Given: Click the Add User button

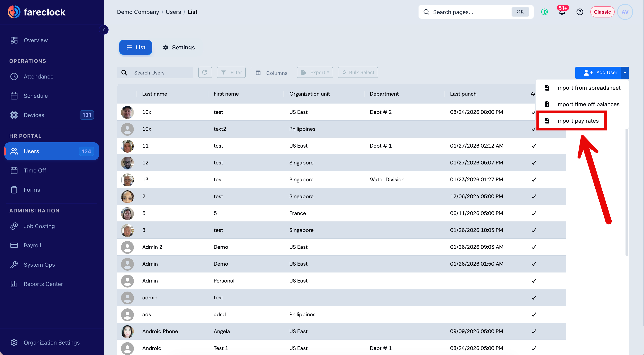Looking at the screenshot, I should (598, 73).
